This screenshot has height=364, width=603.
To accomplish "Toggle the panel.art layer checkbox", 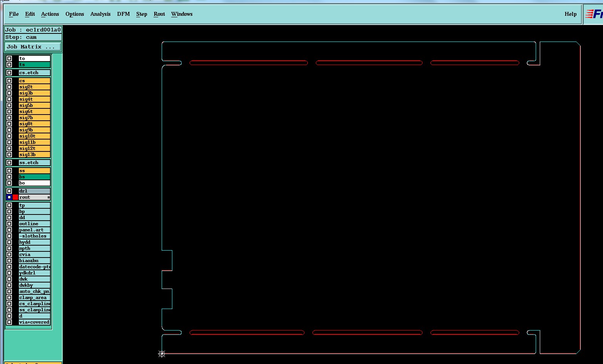I will click(9, 230).
